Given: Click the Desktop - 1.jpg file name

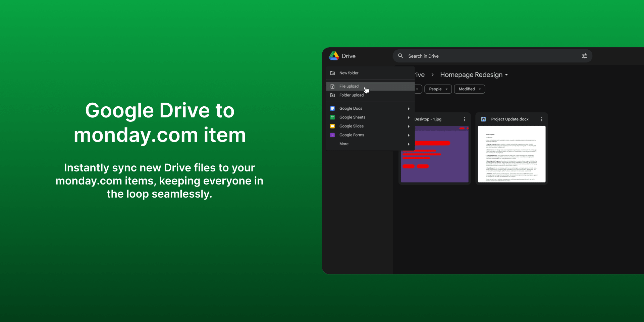Looking at the screenshot, I should coord(428,119).
